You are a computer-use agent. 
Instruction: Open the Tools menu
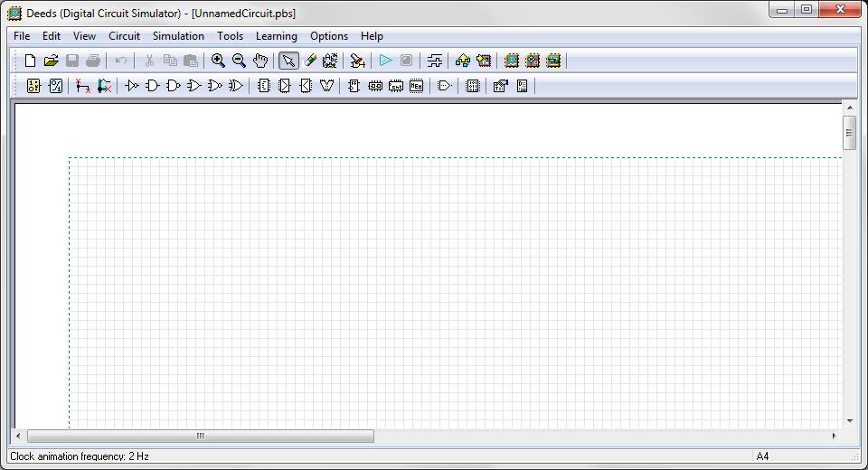(230, 36)
